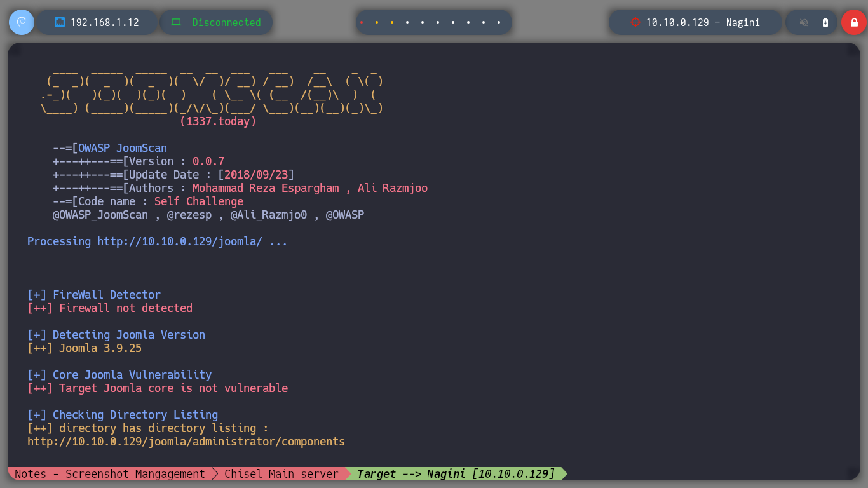Open the Notes - Screenshot Mangagement tab
This screenshot has width=868, height=488.
click(x=110, y=474)
